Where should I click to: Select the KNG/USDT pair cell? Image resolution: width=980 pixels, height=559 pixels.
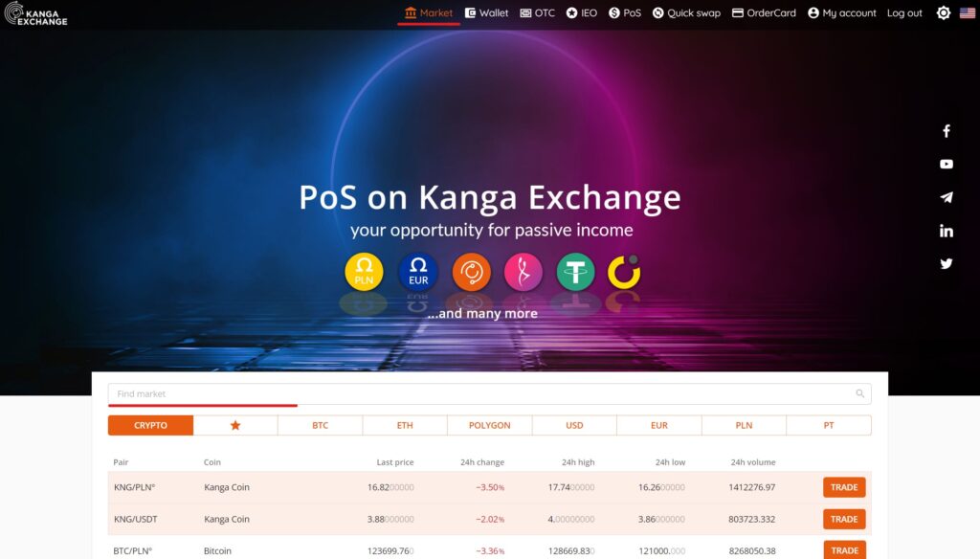click(x=136, y=519)
